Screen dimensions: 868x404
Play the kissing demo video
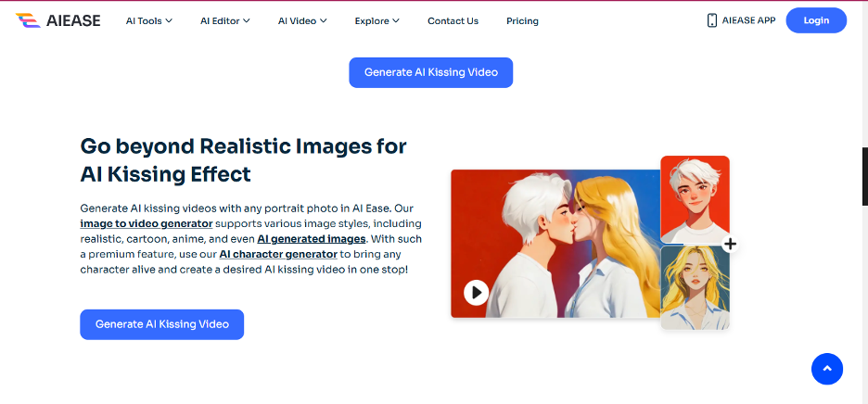point(476,292)
